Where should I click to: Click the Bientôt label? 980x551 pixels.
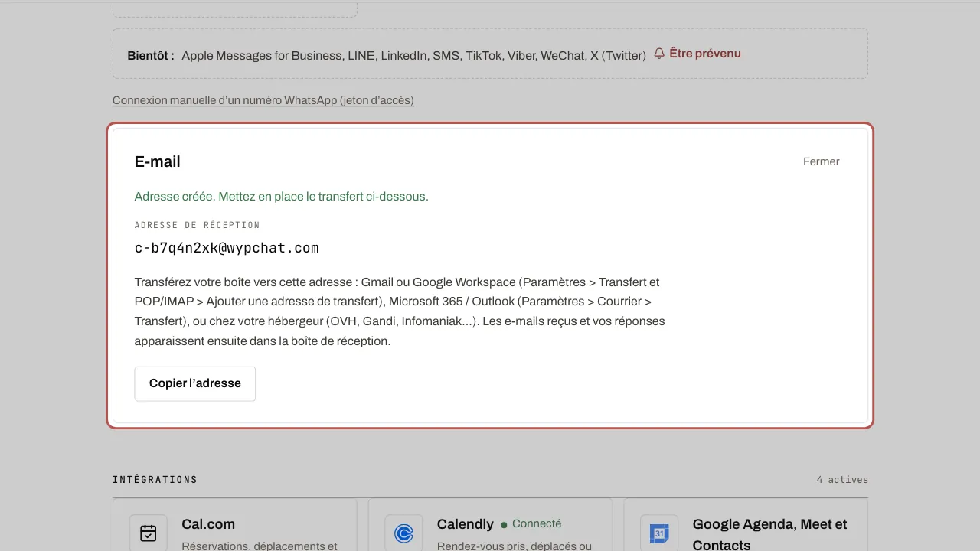(151, 55)
